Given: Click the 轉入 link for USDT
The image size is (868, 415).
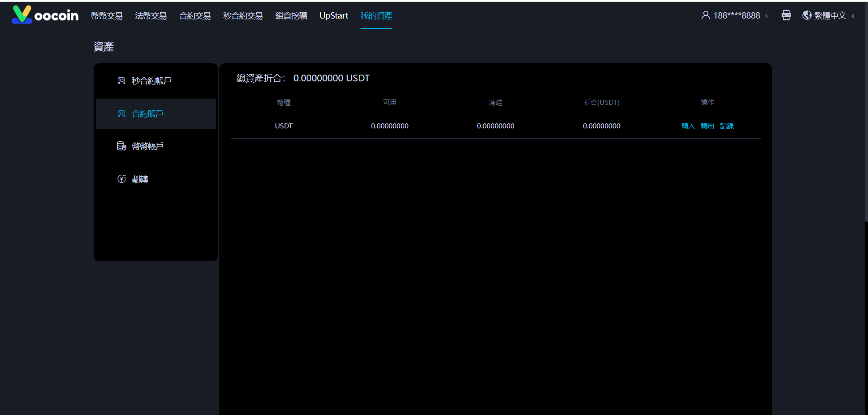Looking at the screenshot, I should click(x=688, y=126).
